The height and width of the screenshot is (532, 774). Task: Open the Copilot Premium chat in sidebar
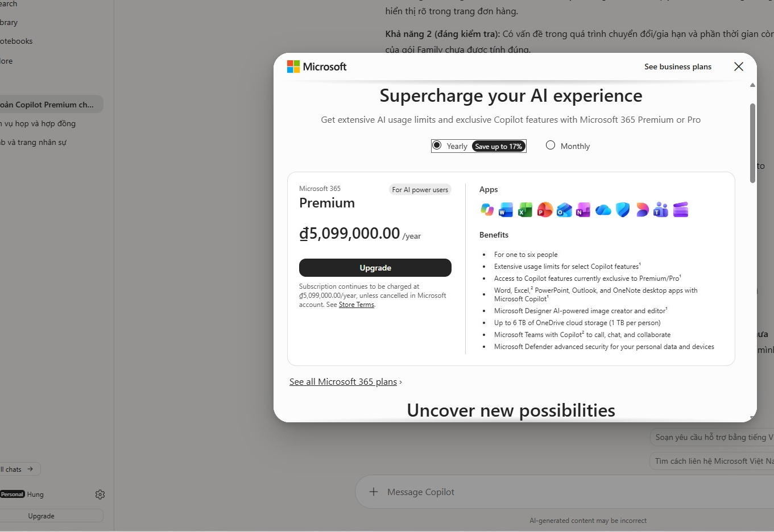51,105
